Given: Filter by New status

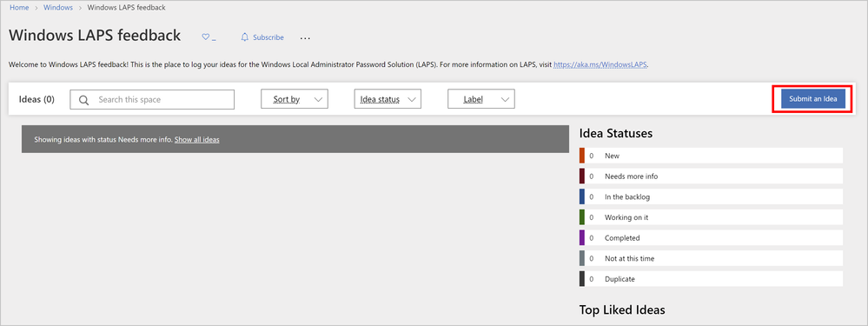Looking at the screenshot, I should coord(711,156).
